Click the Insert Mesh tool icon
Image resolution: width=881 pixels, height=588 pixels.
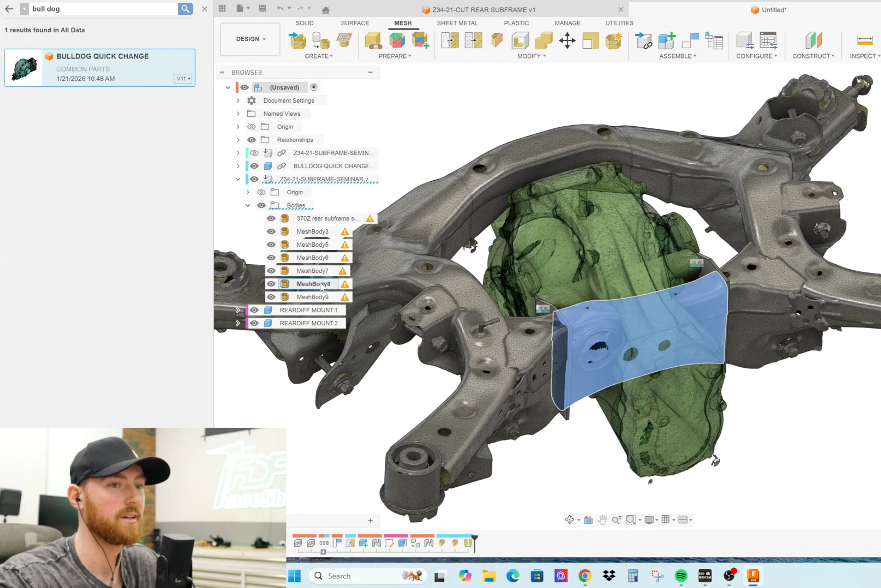tap(298, 41)
